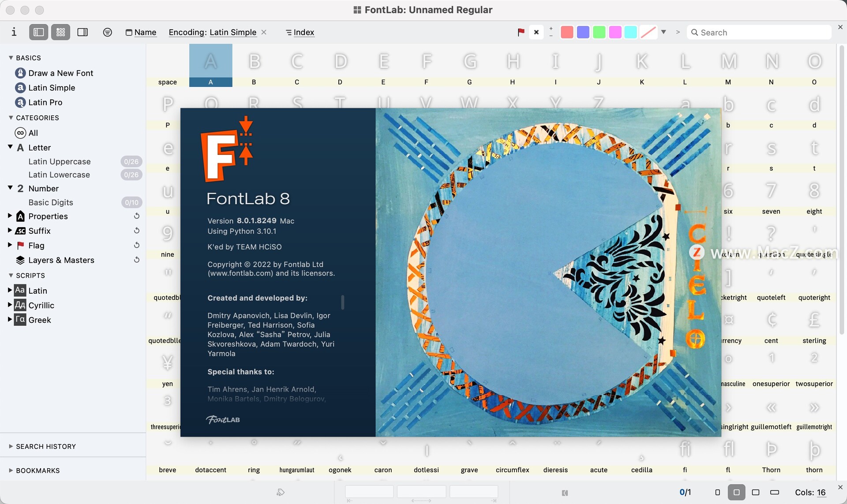Collapse the Number category
This screenshot has height=504, width=847.
click(x=10, y=188)
